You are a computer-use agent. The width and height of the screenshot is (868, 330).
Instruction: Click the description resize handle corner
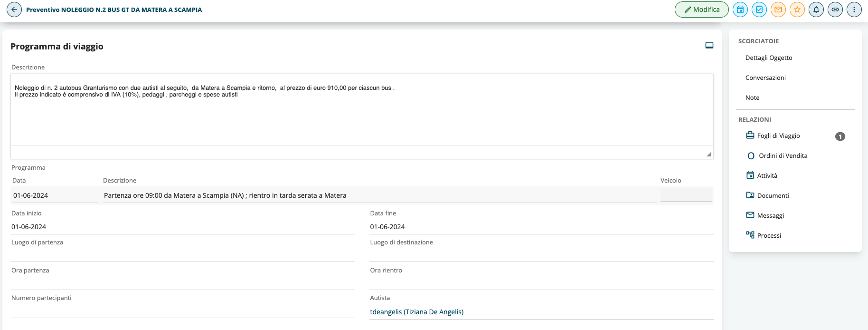pos(709,154)
